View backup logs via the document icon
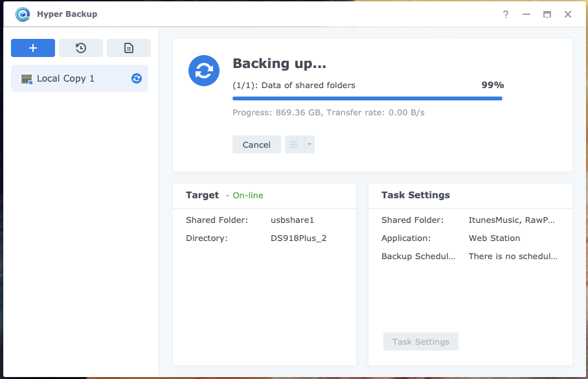The height and width of the screenshot is (379, 588). (x=128, y=48)
